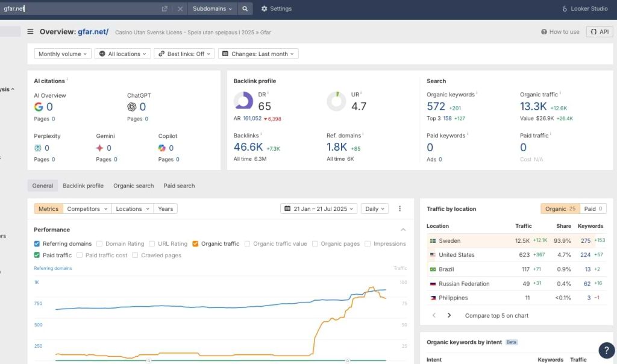The image size is (617, 364).
Task: Collapse the Performance section chevron
Action: coord(403,230)
